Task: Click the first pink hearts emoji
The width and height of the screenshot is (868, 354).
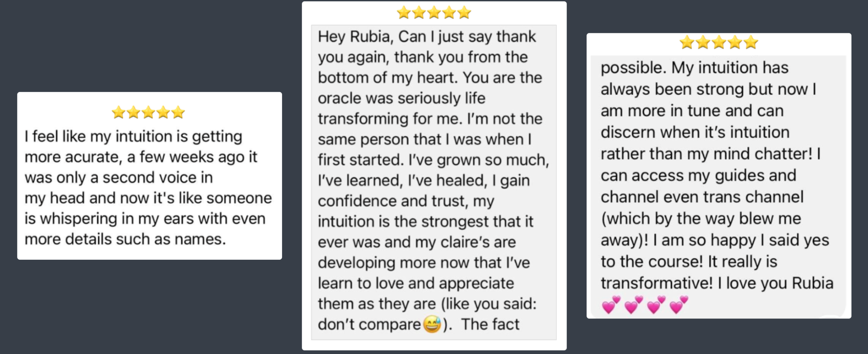Action: click(611, 304)
